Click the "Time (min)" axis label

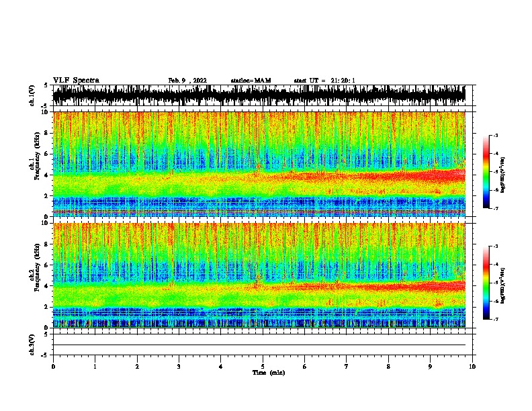click(x=269, y=373)
